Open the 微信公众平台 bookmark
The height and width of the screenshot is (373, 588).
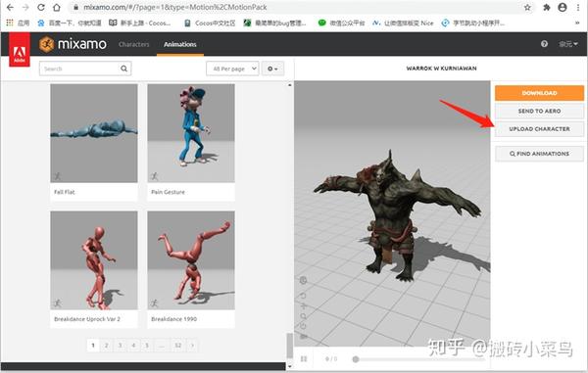[x=341, y=23]
